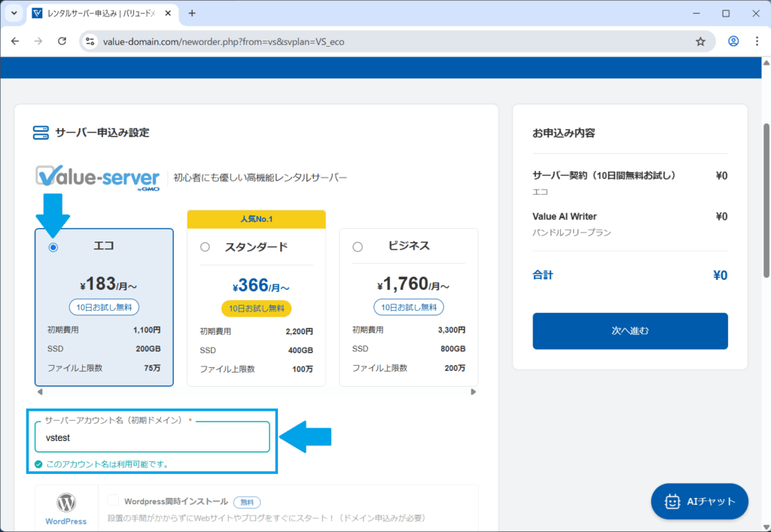
Task: Enable Wordpress同時インストール checkbox
Action: point(114,501)
